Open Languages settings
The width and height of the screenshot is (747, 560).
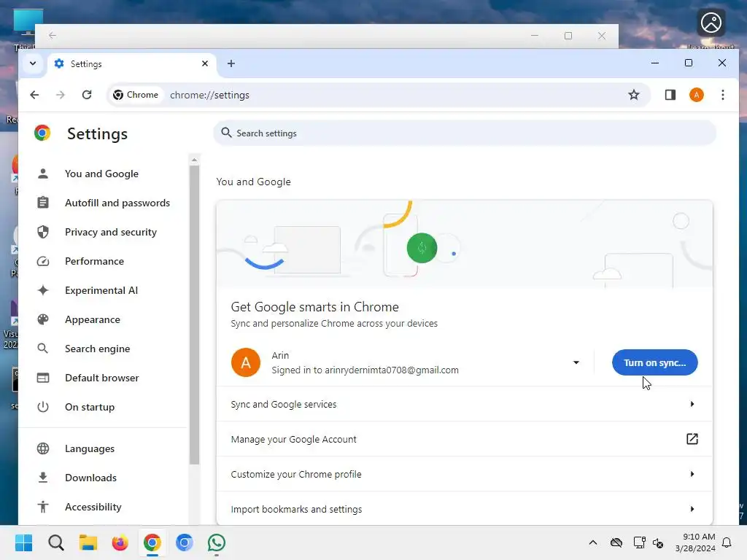90,448
